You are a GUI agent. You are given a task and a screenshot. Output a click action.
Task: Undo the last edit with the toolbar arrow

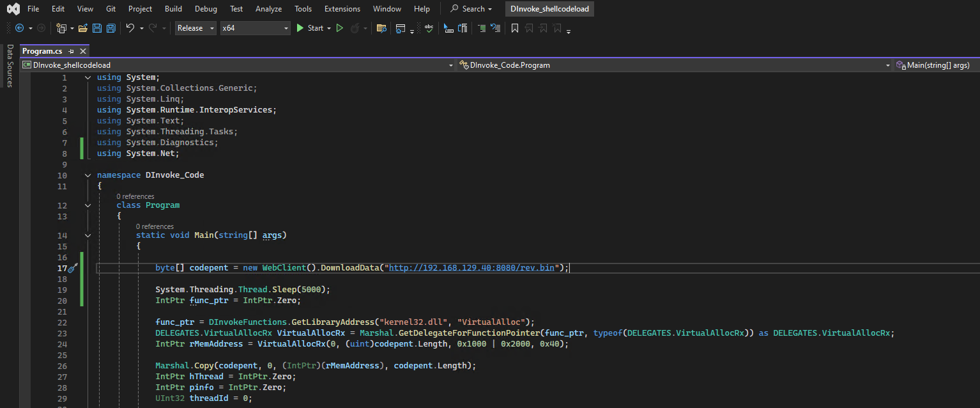pyautogui.click(x=130, y=28)
